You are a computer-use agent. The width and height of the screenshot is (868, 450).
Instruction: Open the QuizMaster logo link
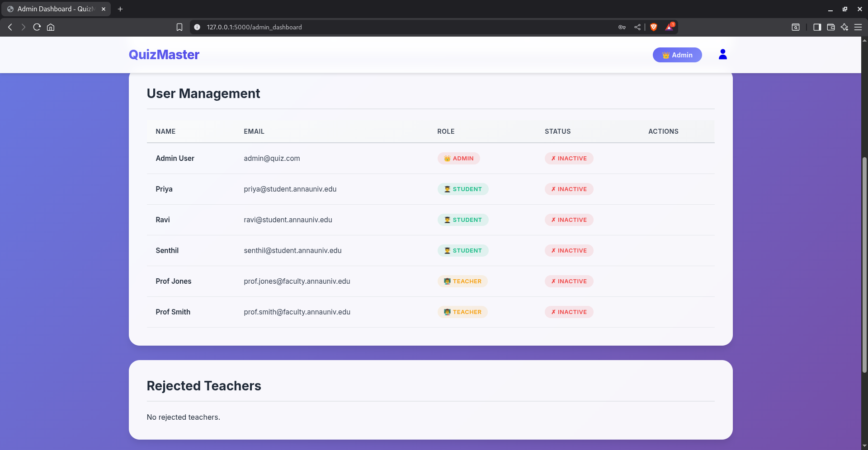click(164, 55)
